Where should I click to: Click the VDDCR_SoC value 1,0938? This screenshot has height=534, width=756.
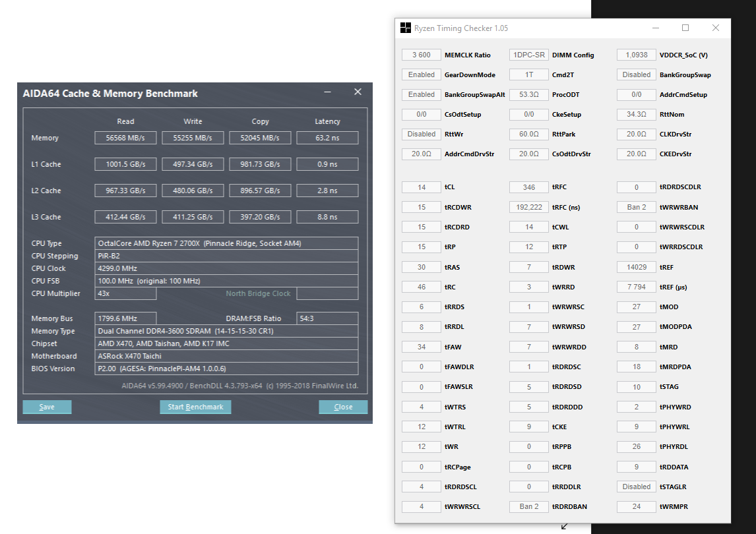637,55
